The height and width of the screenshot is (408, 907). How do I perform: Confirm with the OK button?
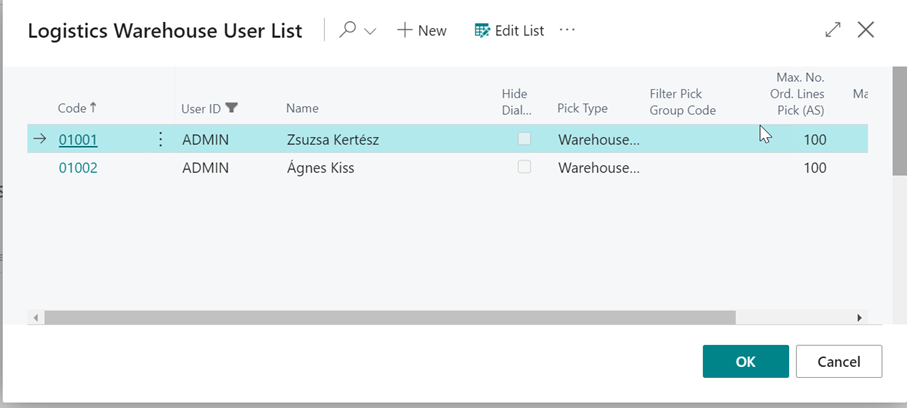coord(745,362)
